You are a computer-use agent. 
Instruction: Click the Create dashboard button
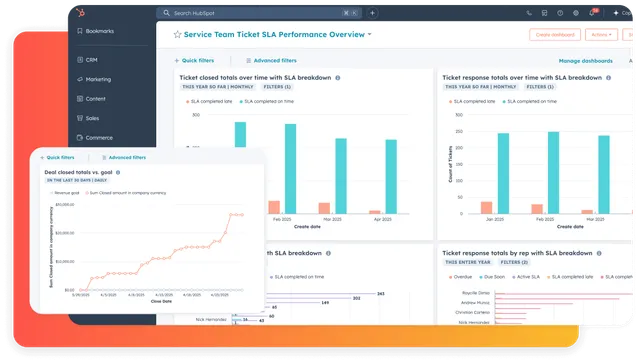point(555,35)
